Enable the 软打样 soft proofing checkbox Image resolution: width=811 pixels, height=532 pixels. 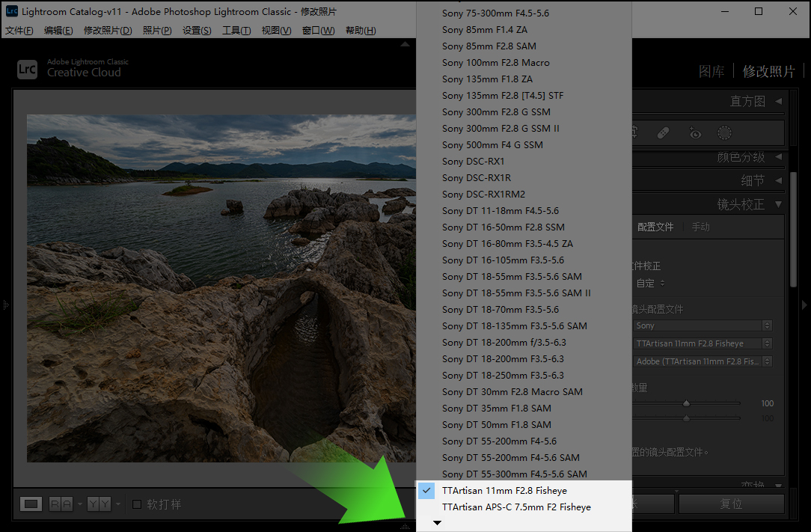(x=137, y=504)
